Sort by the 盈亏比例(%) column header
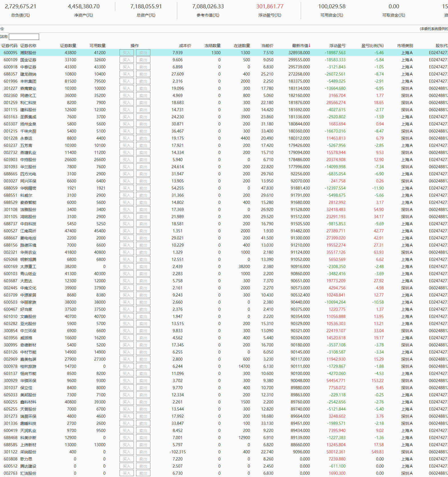This screenshot has width=448, height=477. (373, 46)
